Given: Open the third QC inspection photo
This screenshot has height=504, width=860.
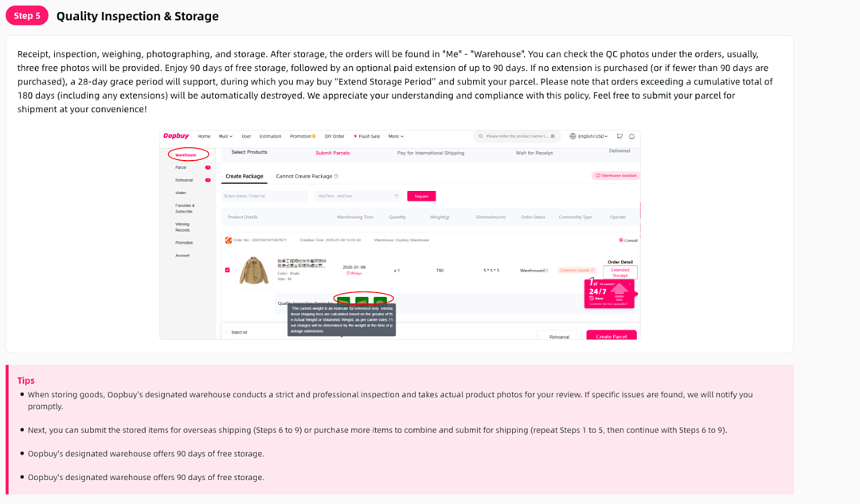Looking at the screenshot, I should click(380, 301).
